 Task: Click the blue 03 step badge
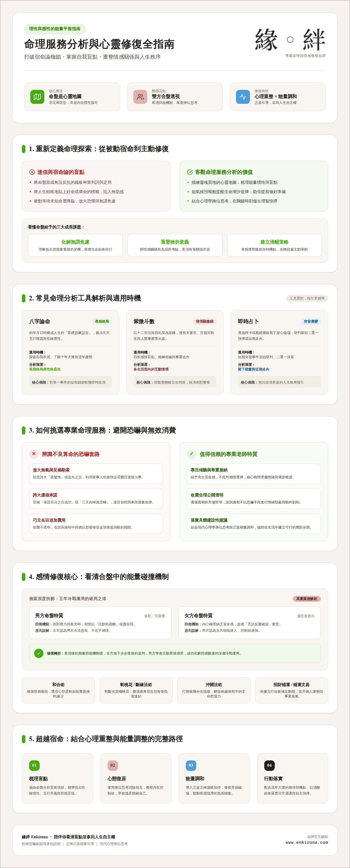[191, 766]
